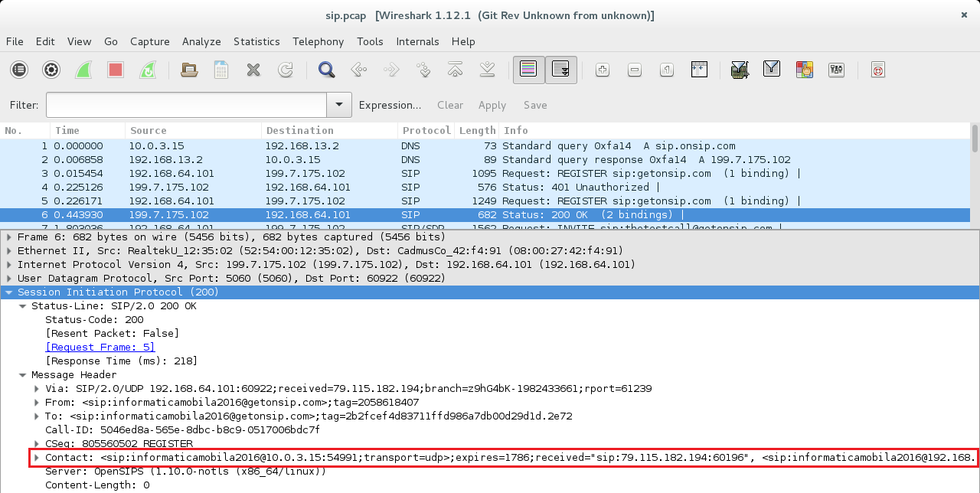Select packet 3 REGISTER request
The image size is (980, 493).
485,173
